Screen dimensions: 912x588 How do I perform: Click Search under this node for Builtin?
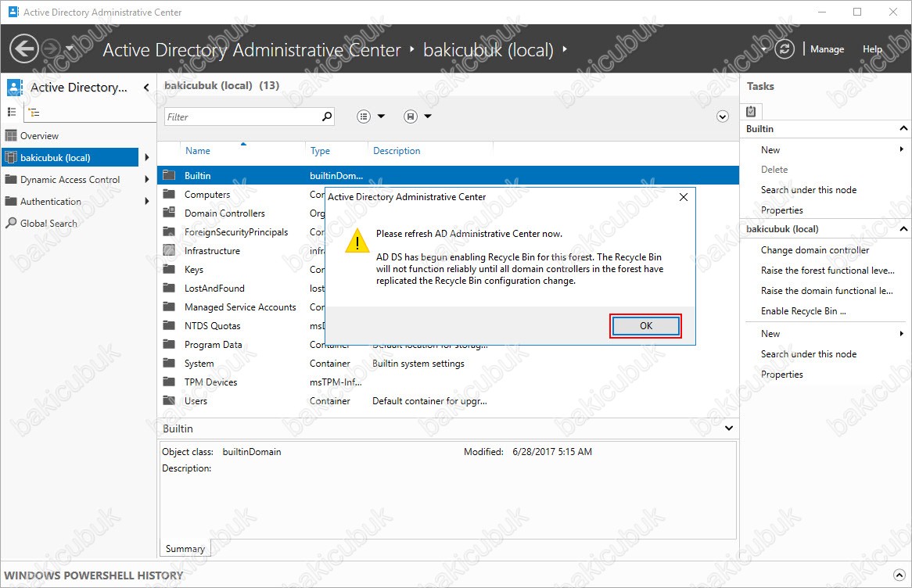(x=809, y=190)
